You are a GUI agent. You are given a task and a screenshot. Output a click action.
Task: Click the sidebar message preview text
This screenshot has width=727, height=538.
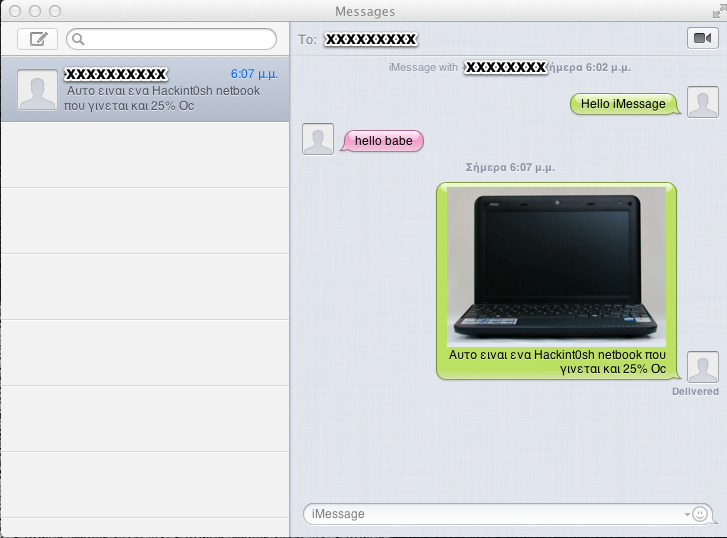point(162,98)
